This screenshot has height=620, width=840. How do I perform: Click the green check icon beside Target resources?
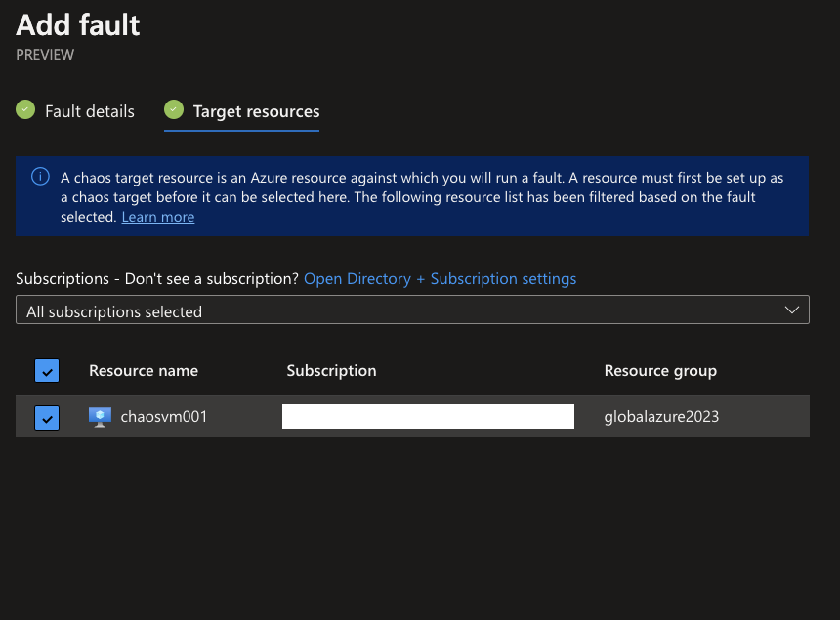(174, 109)
